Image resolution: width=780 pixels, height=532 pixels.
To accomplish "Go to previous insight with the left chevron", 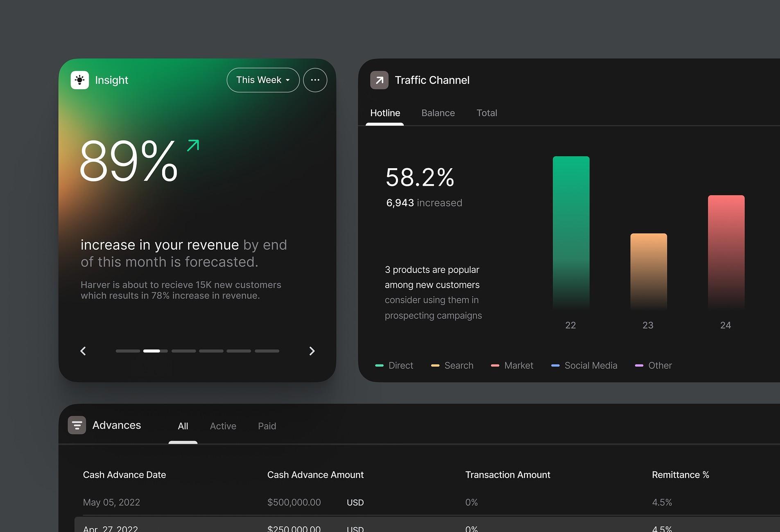I will (x=83, y=351).
